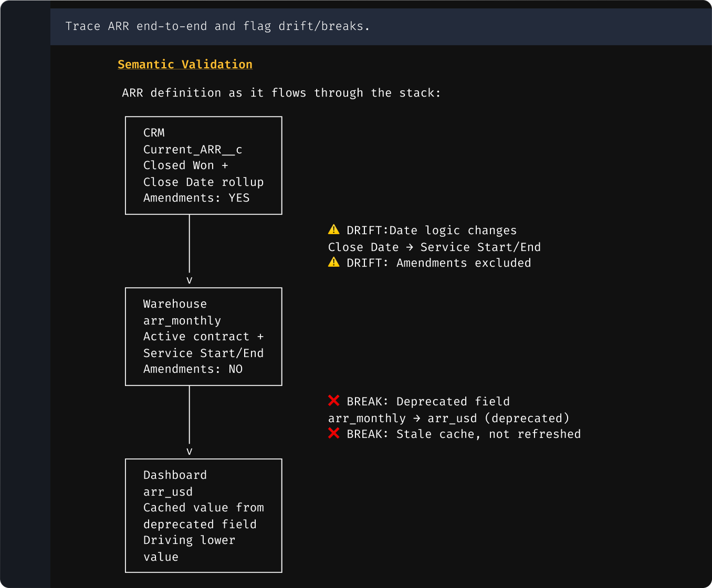Expand the CRM node box
Viewport: 712px width, 588px height.
point(203,165)
